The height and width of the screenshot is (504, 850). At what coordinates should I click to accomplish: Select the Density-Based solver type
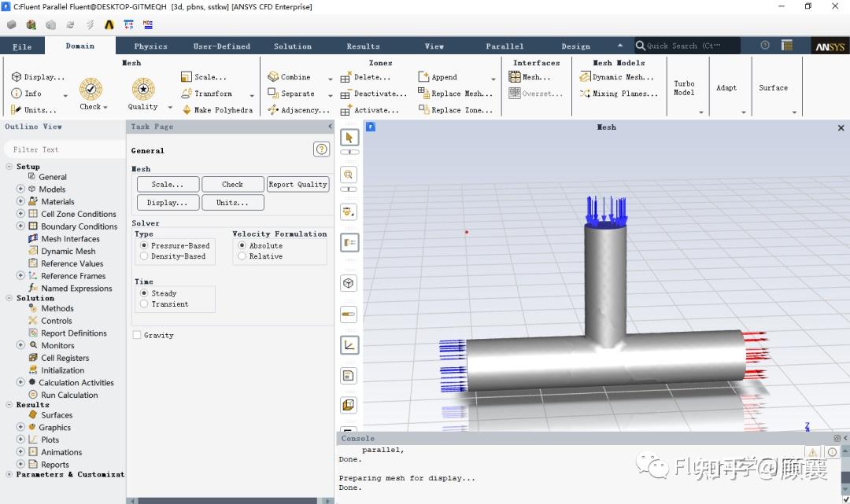(144, 256)
